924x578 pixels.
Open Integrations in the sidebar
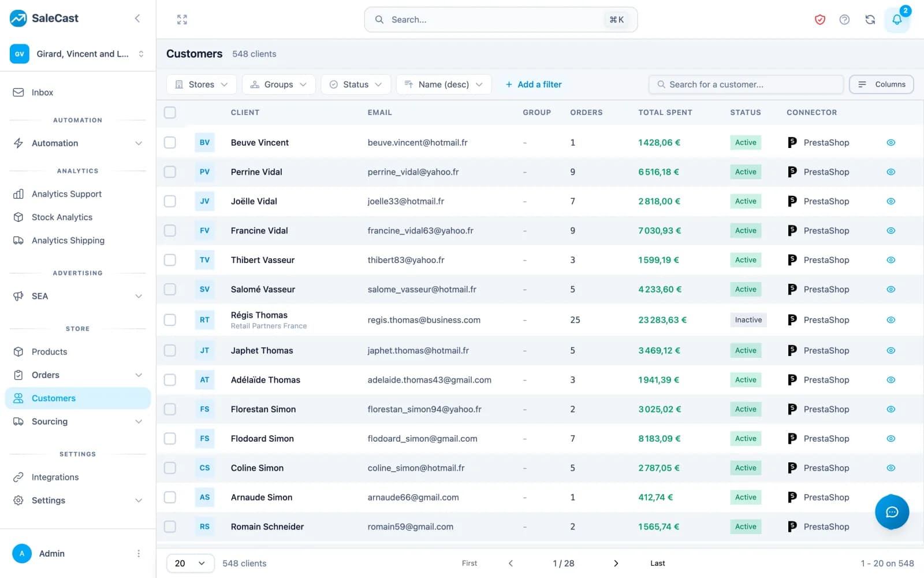tap(77, 477)
